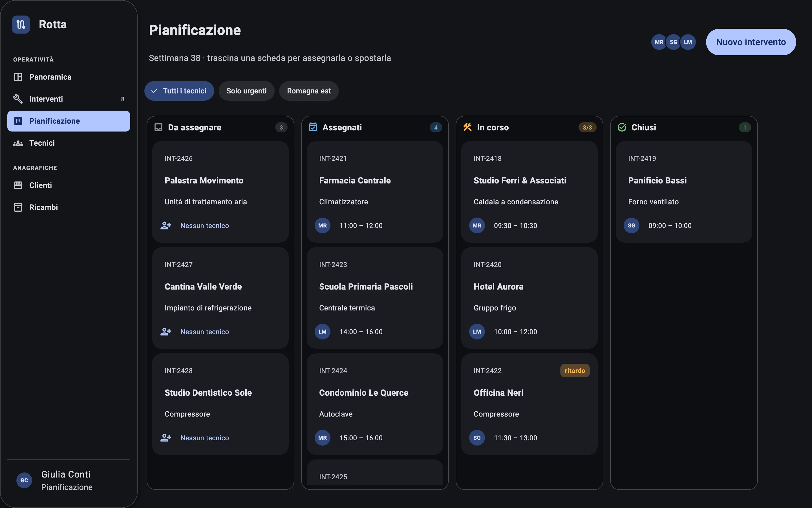
Task: Click the Farmacia Centrale card title
Action: (355, 180)
